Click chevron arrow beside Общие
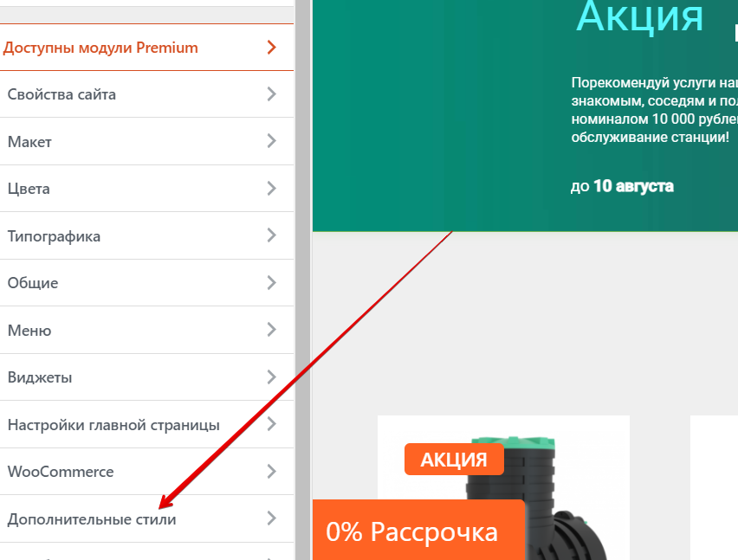 [272, 283]
